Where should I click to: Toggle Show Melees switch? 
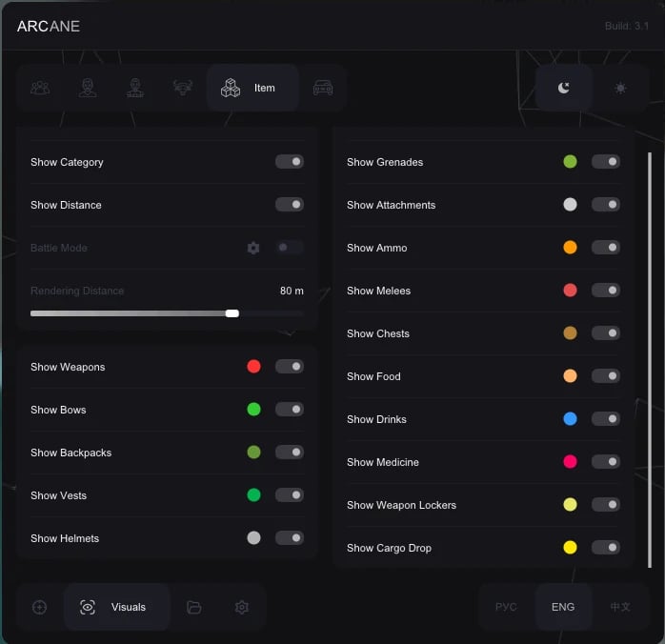606,290
